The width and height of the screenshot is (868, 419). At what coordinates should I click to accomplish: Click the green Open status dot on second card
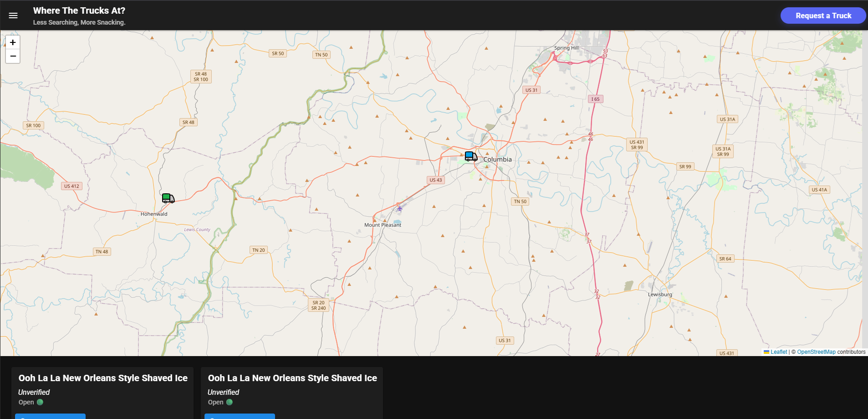coord(230,402)
